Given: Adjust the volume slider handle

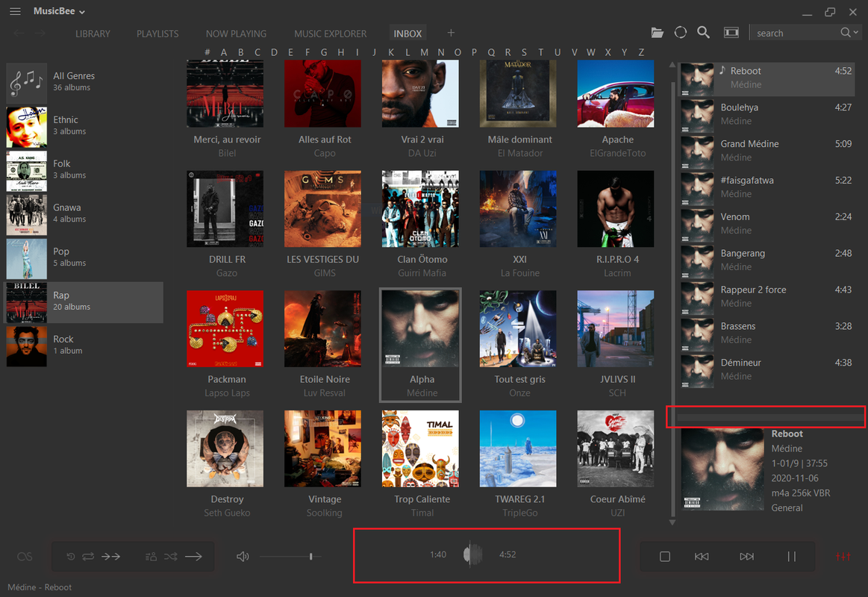Looking at the screenshot, I should coord(311,556).
